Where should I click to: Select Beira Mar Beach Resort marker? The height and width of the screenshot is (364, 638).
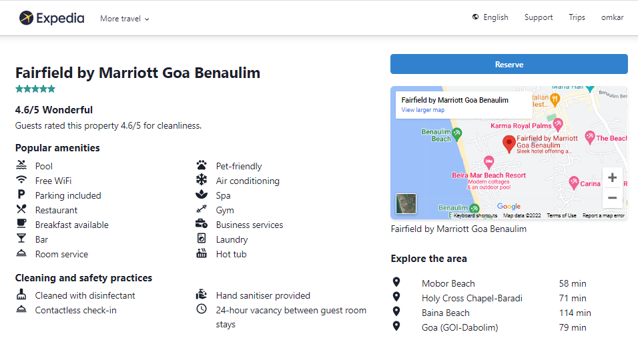(489, 162)
